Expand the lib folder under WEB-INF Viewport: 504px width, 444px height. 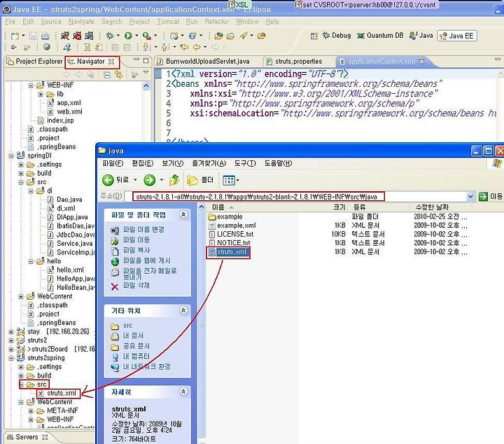(x=41, y=95)
